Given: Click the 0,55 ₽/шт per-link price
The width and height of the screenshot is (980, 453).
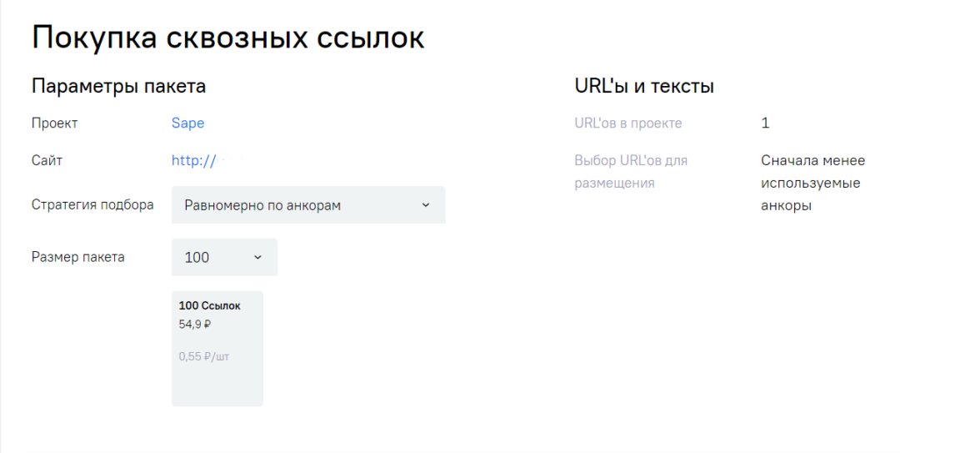Looking at the screenshot, I should click(x=203, y=356).
